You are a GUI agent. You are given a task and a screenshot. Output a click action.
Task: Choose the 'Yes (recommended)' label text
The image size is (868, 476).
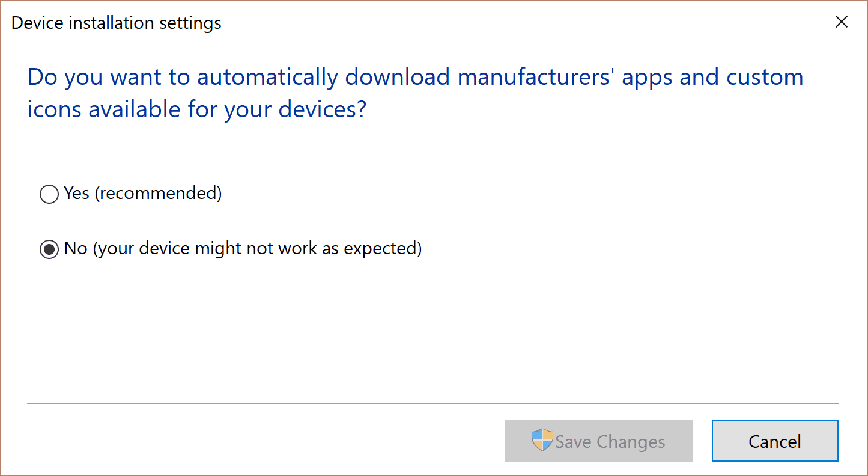143,194
